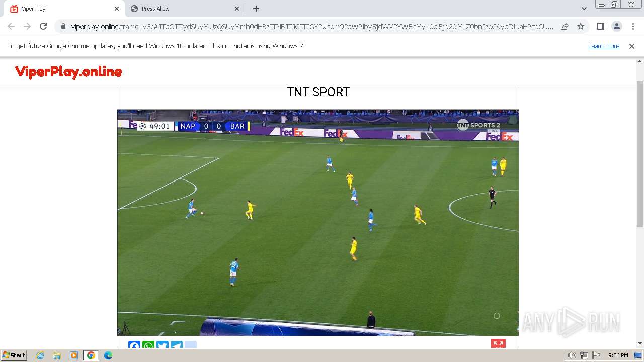Switch to the Press Allow tab
Image resolution: width=644 pixels, height=362 pixels.
coord(184,9)
